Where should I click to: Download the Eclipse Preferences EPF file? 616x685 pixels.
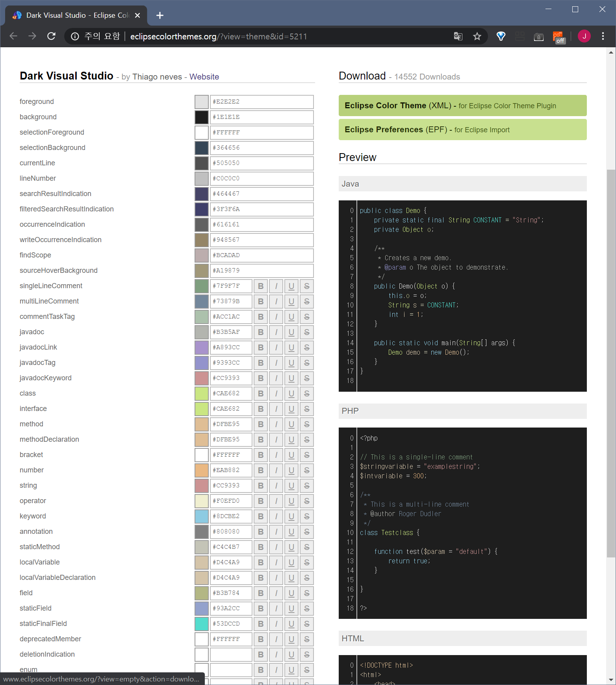(x=462, y=130)
